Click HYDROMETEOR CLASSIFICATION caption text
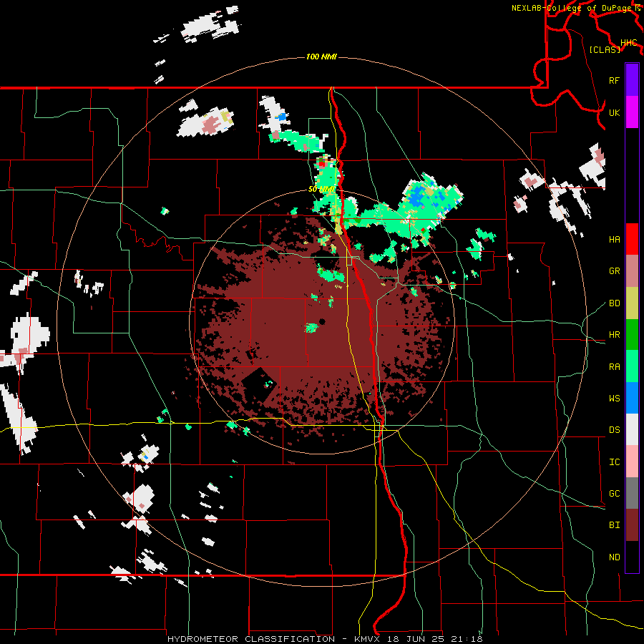Viewport: 644px width, 644px height. 251,639
